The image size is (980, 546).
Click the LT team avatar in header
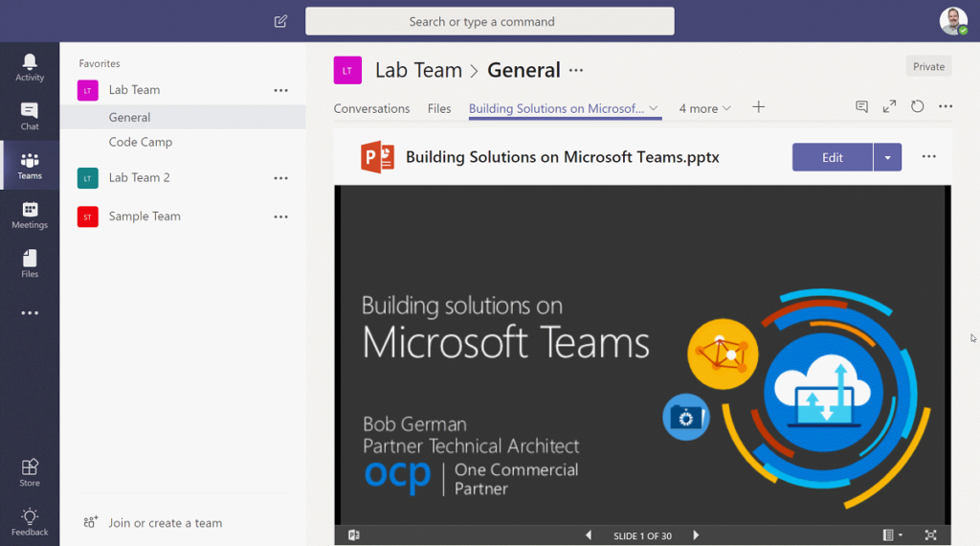pyautogui.click(x=347, y=70)
